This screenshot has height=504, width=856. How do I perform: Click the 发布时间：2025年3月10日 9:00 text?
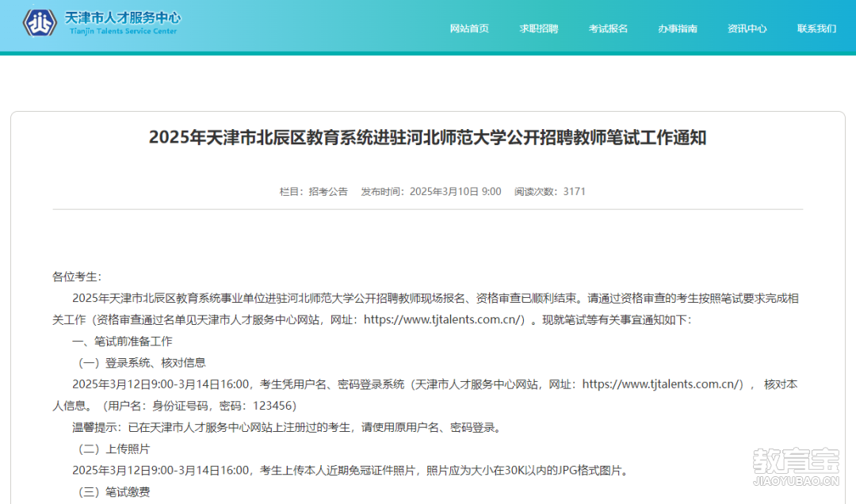(x=430, y=192)
